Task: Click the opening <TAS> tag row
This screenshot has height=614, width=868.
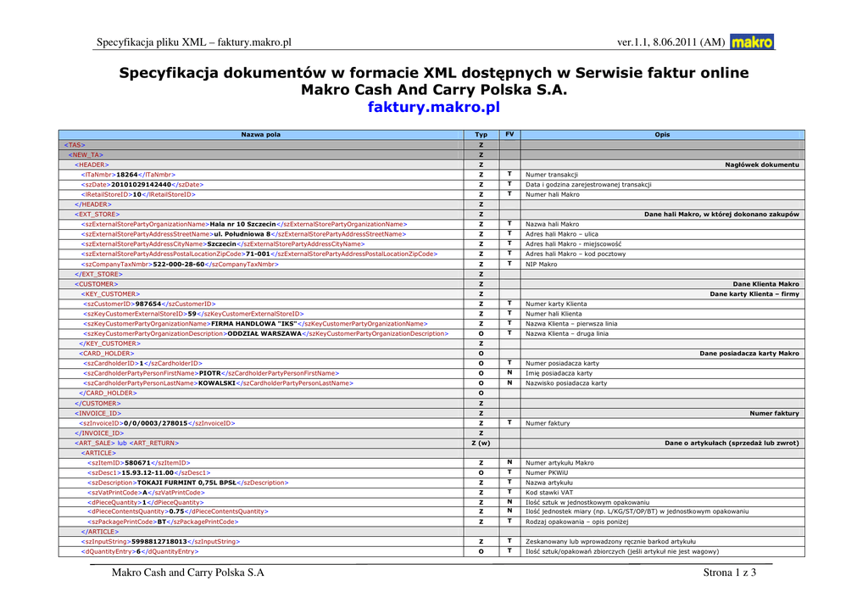Action: (x=75, y=145)
